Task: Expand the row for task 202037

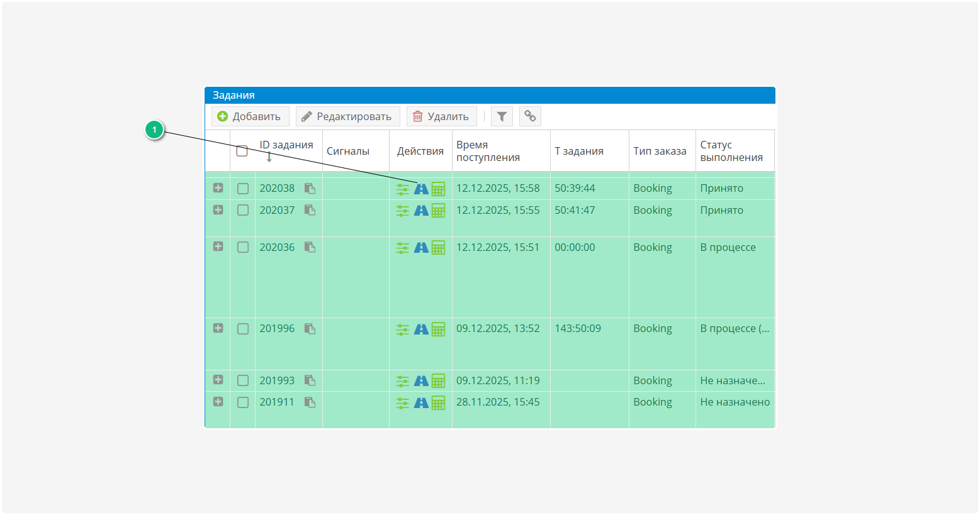Action: pyautogui.click(x=218, y=210)
